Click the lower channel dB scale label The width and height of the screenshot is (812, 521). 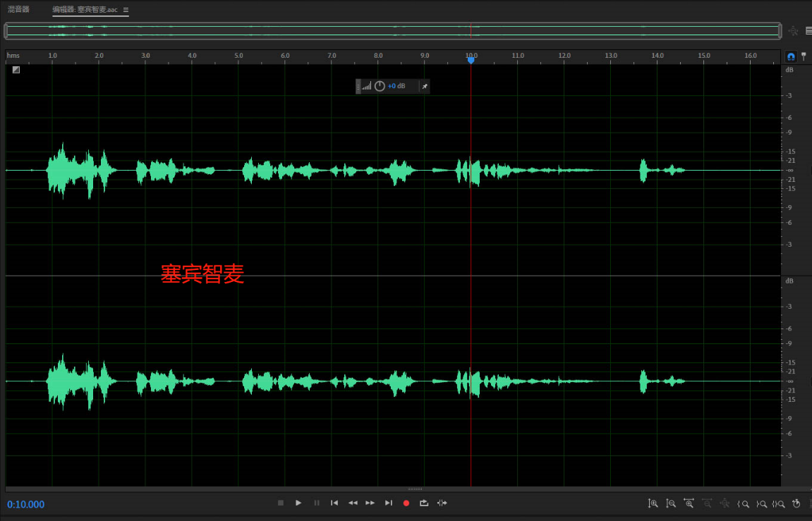click(789, 281)
